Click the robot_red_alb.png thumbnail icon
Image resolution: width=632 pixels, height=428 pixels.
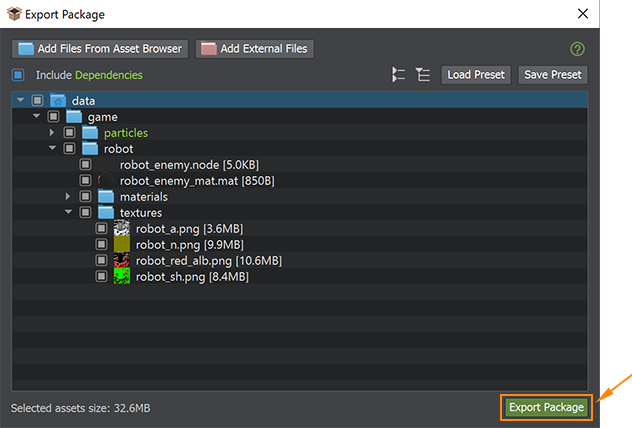pos(122,260)
